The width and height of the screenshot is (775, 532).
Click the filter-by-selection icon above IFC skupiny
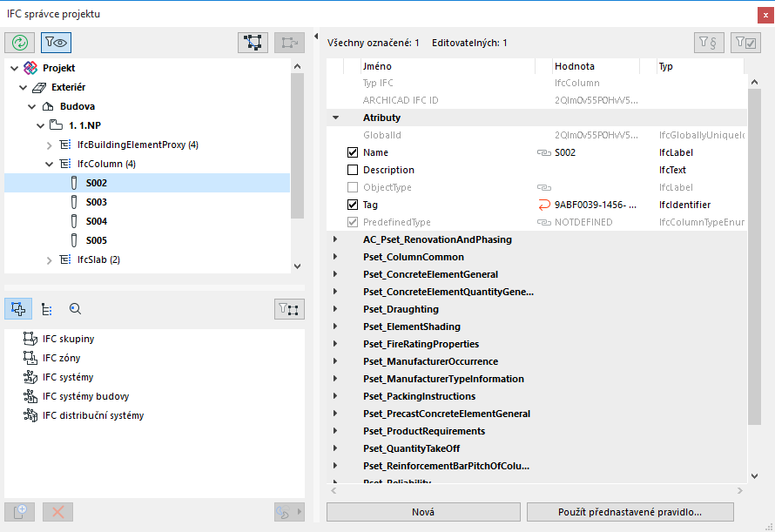(289, 308)
